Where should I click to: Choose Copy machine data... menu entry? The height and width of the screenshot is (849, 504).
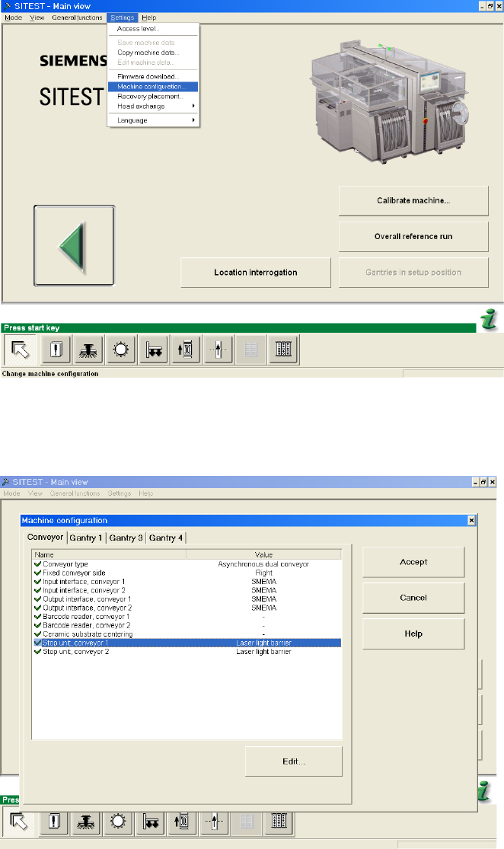[x=154, y=53]
